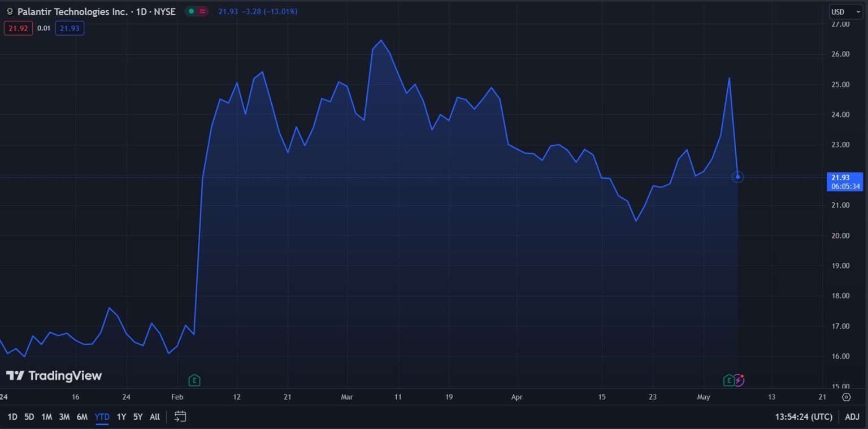This screenshot has height=429, width=868.
Task: Click the lightning bolt event marker
Action: click(x=739, y=380)
